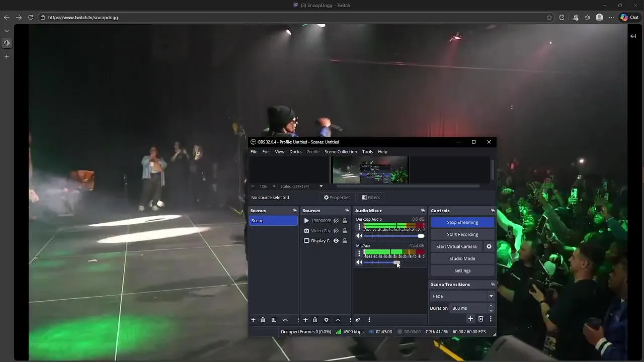Viewport: 644px width, 362px height.
Task: Hide the Display Capture source
Action: (336, 241)
